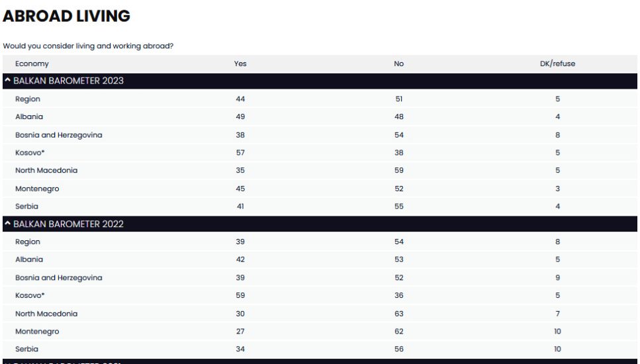Click Serbia in the 2022 section
Viewport: 640px width, 364px height.
[x=26, y=349]
